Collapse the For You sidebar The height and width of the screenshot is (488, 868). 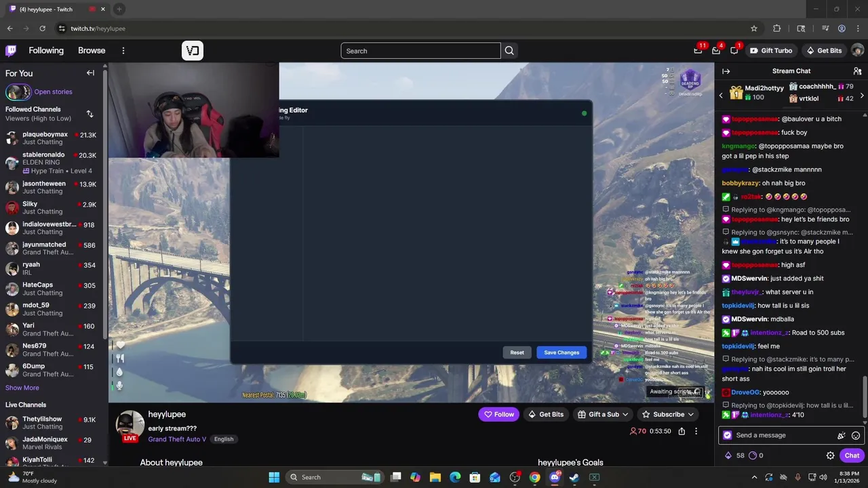click(90, 73)
